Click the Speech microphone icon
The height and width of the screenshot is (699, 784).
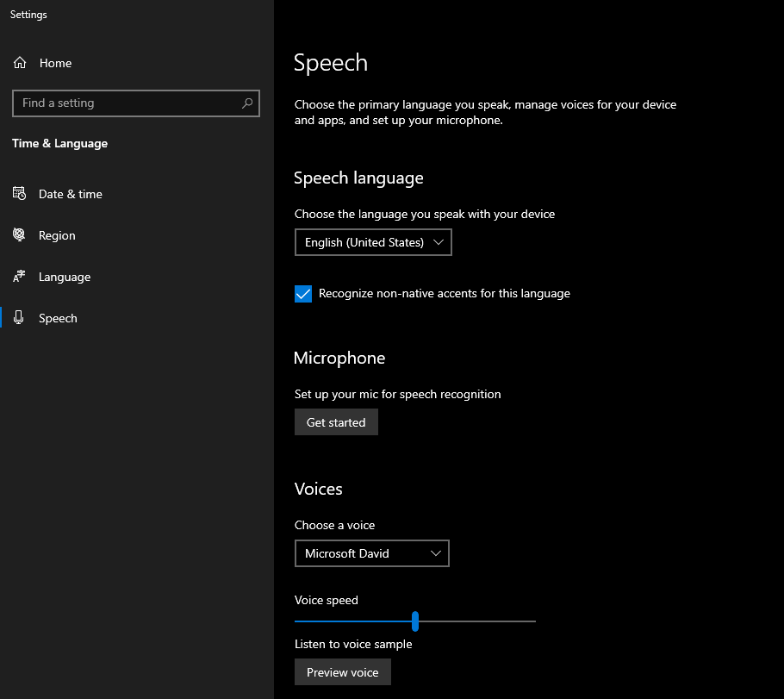click(20, 318)
